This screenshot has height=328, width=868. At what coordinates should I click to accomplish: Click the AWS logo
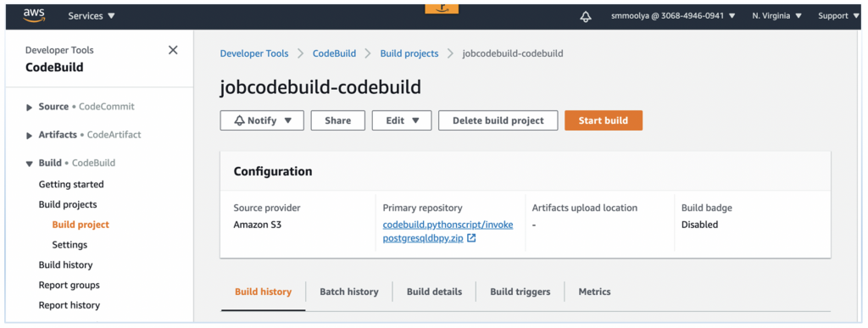[34, 16]
